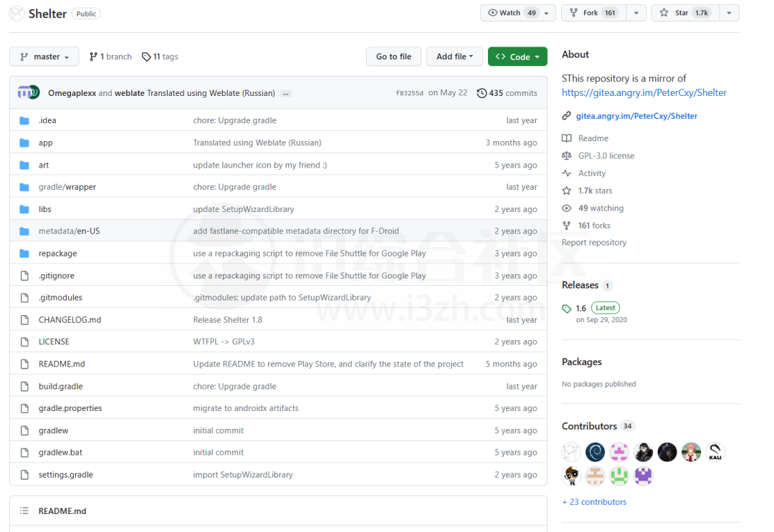The height and width of the screenshot is (532, 774).
Task: Open the .gitmodules file
Action: (60, 298)
